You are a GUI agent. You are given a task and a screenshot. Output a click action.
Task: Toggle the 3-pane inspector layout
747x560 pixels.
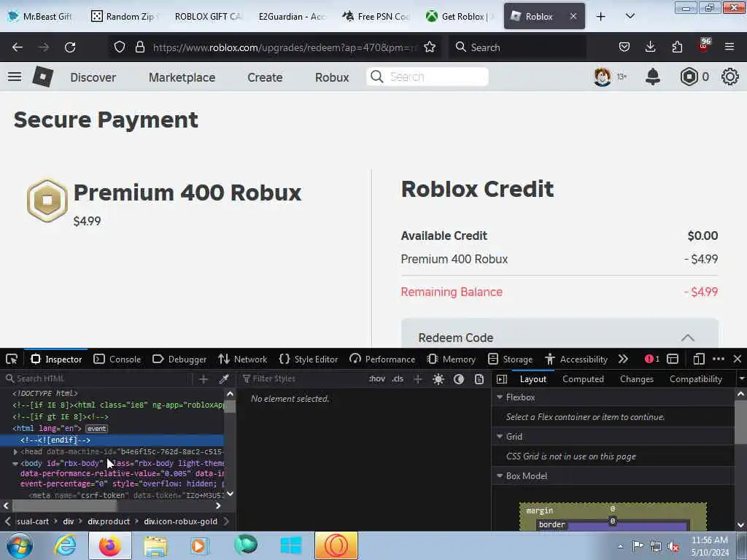coord(502,379)
